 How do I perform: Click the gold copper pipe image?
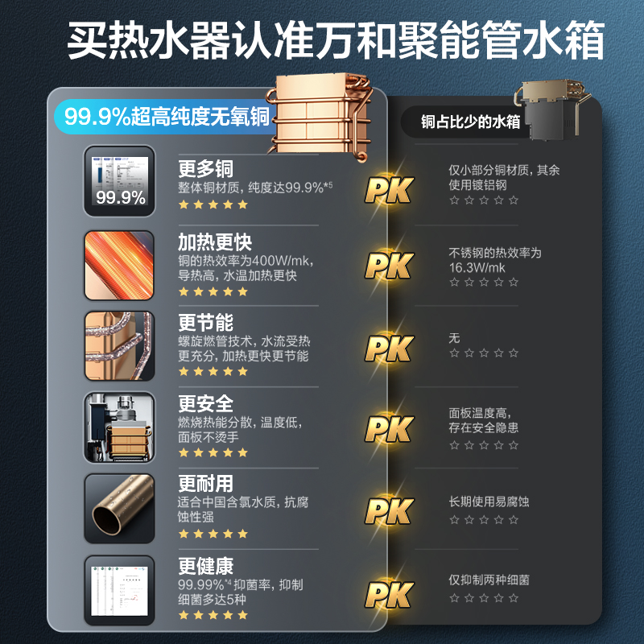tap(119, 509)
